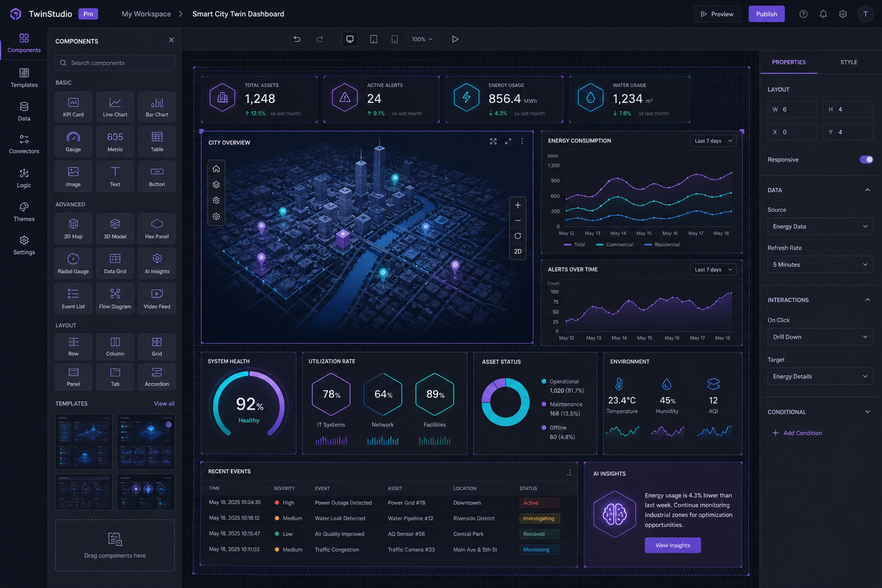Click the Investigating status badge
882x588 pixels.
coord(539,519)
